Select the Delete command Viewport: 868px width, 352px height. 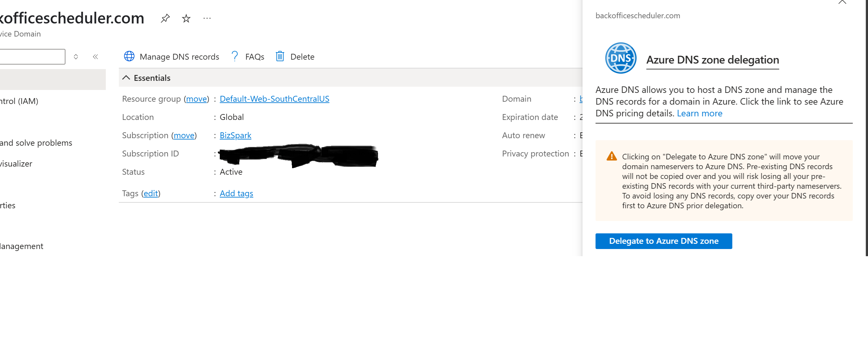(295, 57)
